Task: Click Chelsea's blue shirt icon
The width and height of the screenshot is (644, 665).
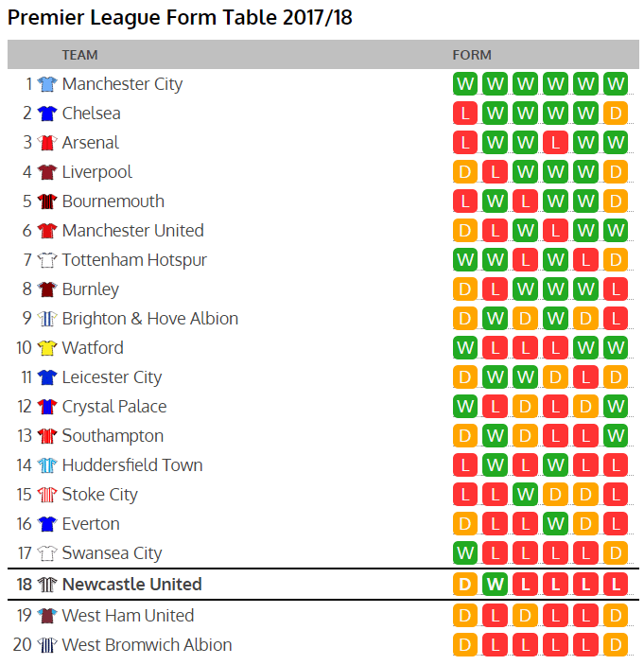Action: coord(47,114)
